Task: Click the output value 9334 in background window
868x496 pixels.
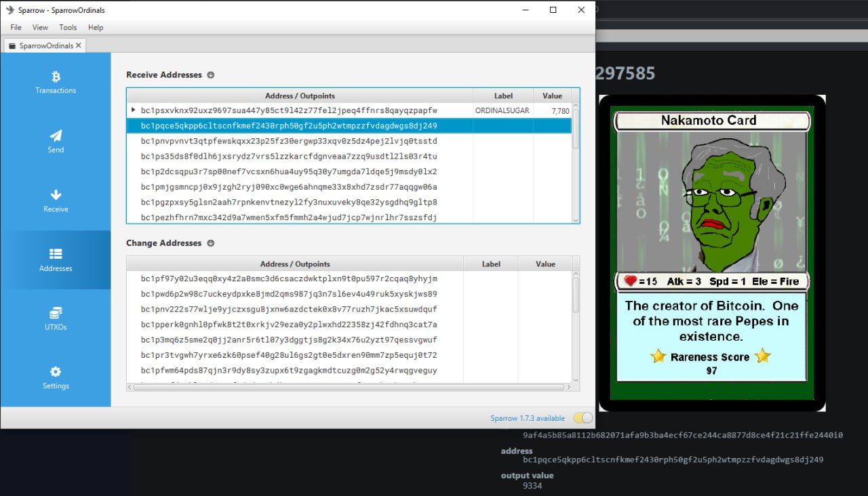Action: (532, 486)
